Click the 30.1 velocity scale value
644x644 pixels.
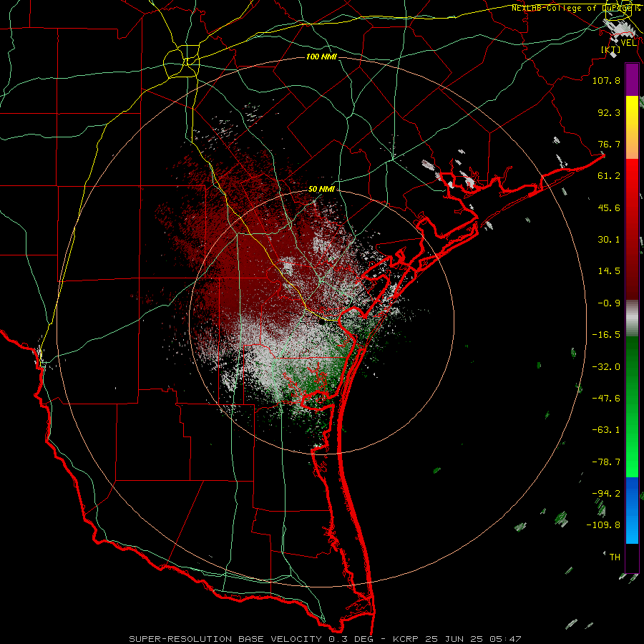click(609, 240)
